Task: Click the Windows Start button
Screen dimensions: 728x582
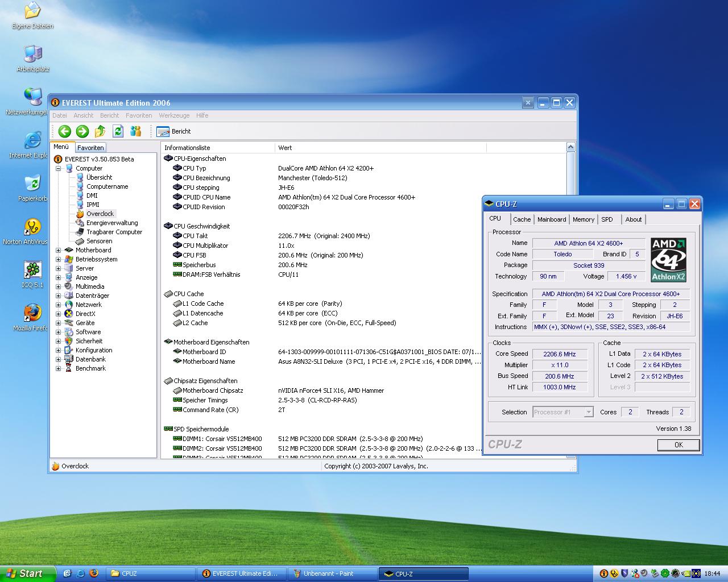Action: [x=28, y=573]
